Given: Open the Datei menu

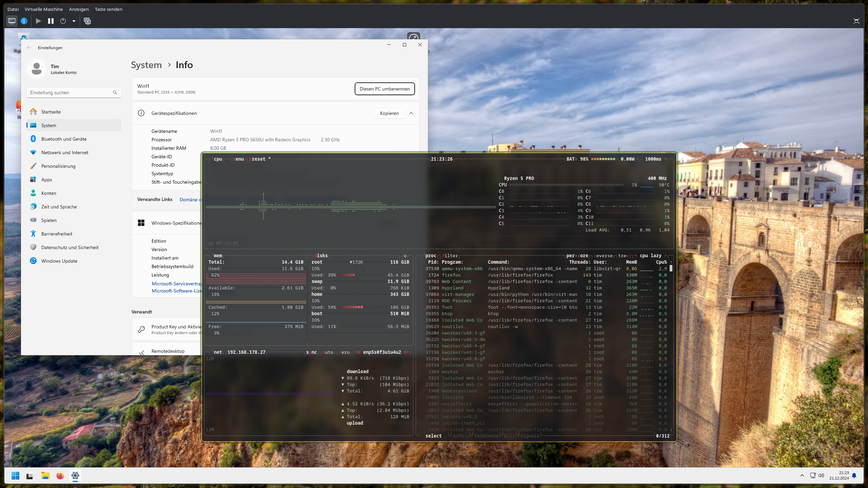Looking at the screenshot, I should pyautogui.click(x=13, y=9).
